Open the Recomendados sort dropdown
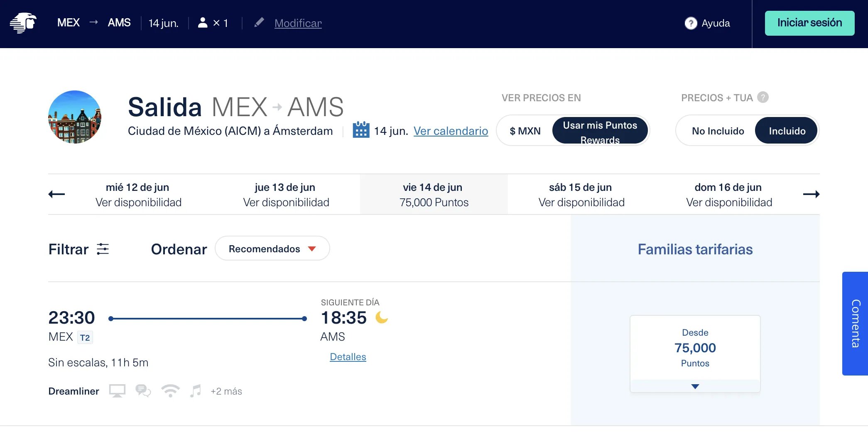868x434 pixels. [272, 249]
